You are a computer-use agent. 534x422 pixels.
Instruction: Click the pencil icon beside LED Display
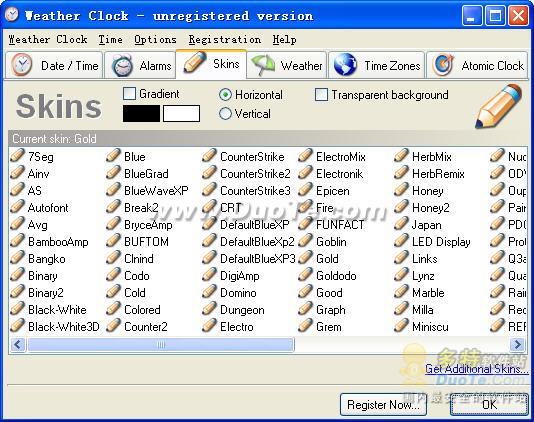[x=402, y=241]
